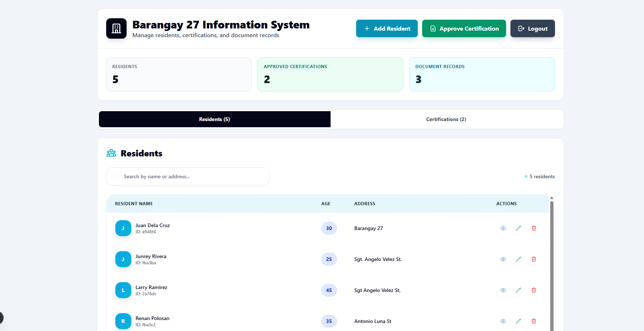Edit Larry Ramirez with the pencil icon
Viewport: 644px width, 331px height.
(x=518, y=290)
